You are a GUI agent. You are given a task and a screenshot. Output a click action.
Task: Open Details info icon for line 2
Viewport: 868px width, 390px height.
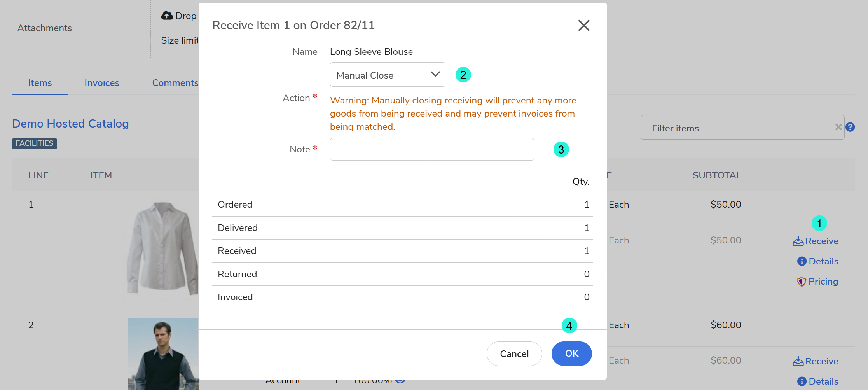802,381
